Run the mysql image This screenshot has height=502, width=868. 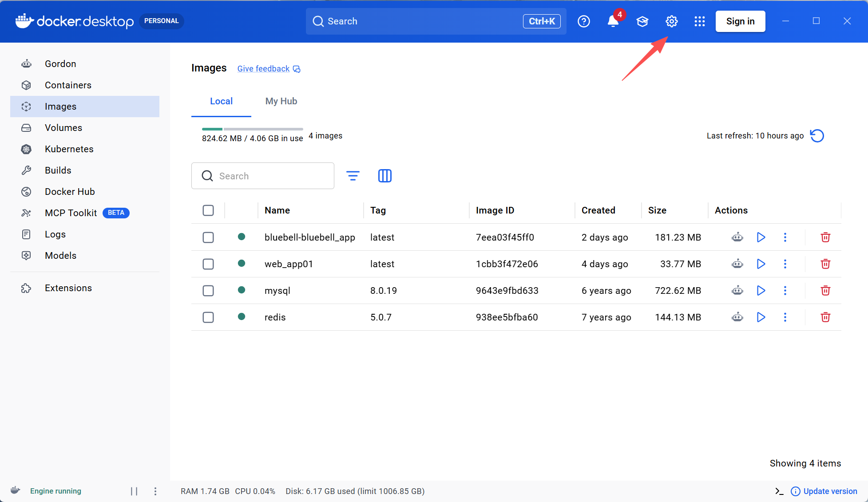(761, 290)
